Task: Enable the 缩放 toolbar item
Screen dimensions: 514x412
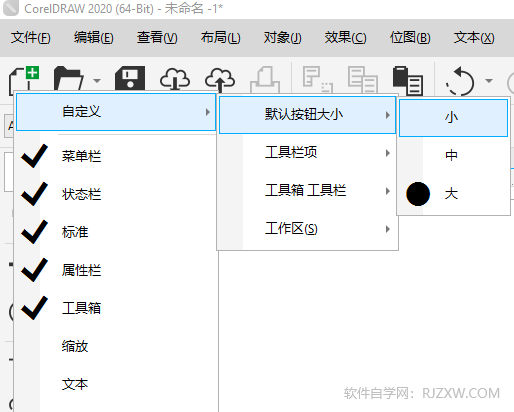Action: click(116, 346)
